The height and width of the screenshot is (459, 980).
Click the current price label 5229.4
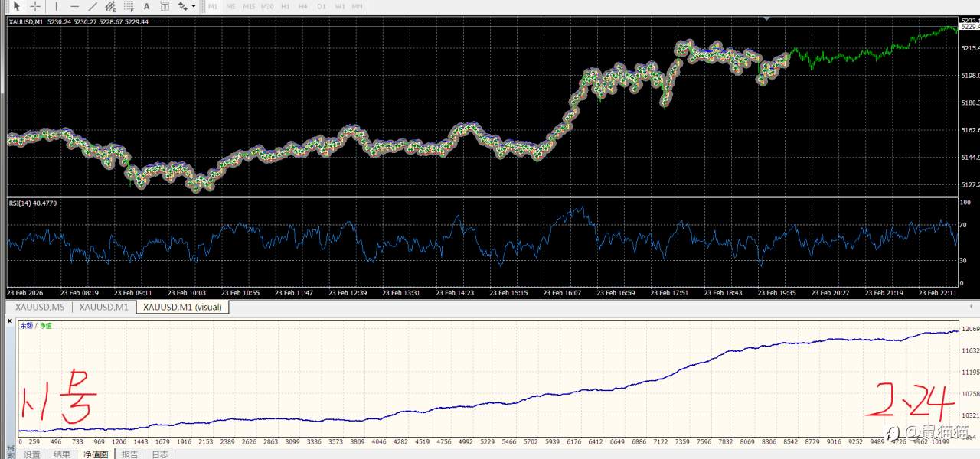[969, 26]
